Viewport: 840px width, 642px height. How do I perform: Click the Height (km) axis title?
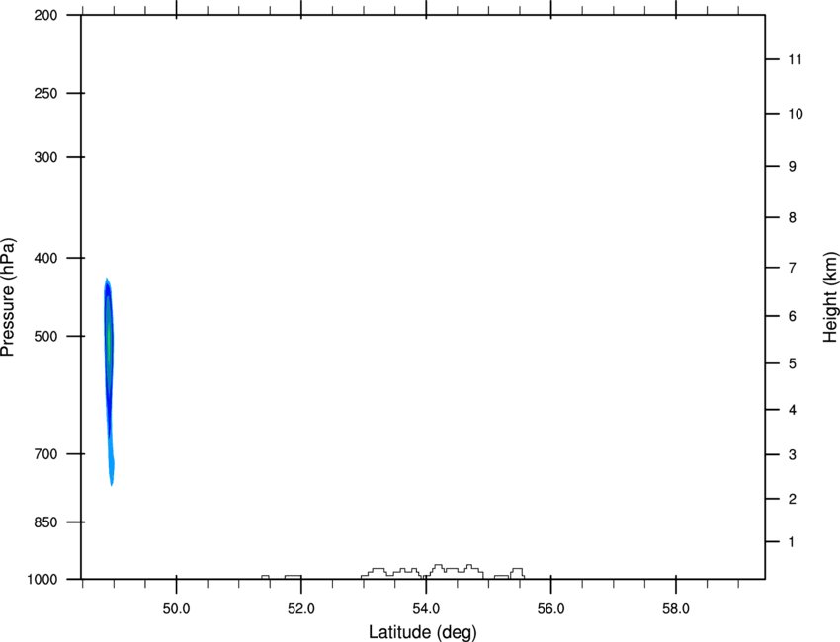[x=830, y=297]
